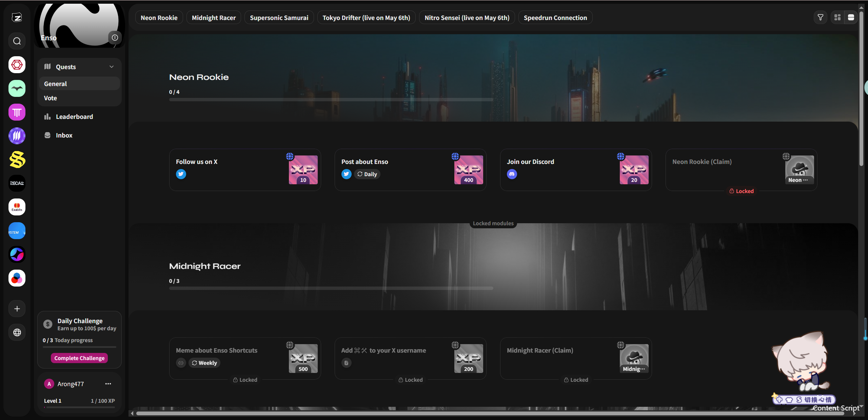Click Midnight Racer progress bar
The height and width of the screenshot is (420, 868).
pos(331,288)
